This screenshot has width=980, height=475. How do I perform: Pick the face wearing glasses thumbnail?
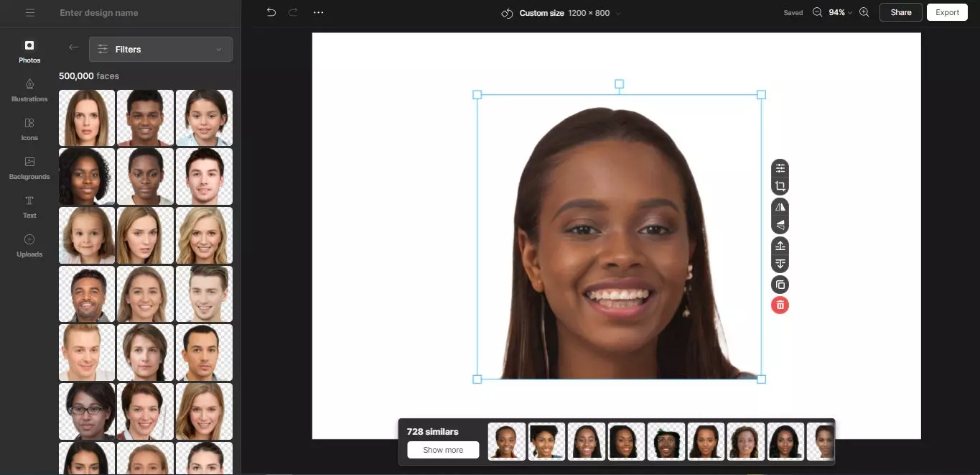(x=87, y=411)
